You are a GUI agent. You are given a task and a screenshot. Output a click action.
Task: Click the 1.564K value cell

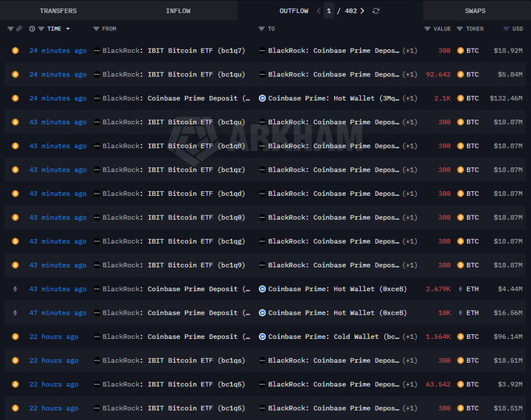[x=438, y=336]
